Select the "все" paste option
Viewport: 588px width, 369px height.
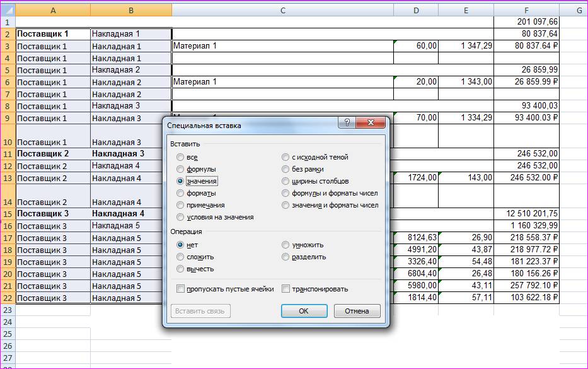coord(181,157)
